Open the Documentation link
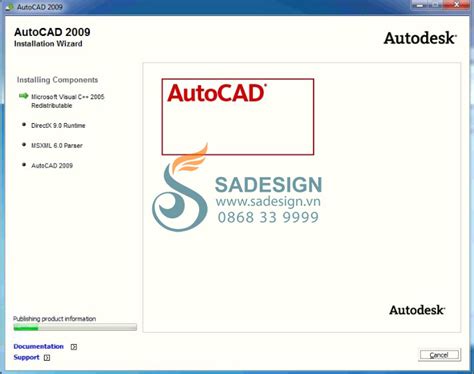474x374 pixels. 38,346
